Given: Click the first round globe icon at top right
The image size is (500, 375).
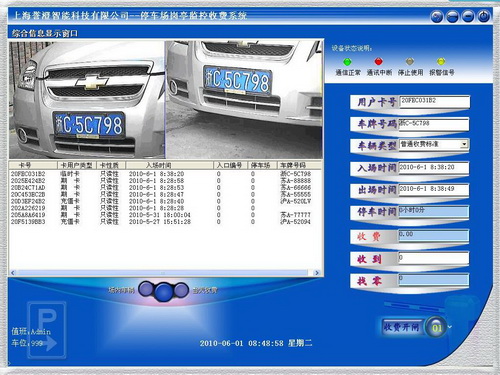Looking at the screenshot, I should tap(437, 16).
